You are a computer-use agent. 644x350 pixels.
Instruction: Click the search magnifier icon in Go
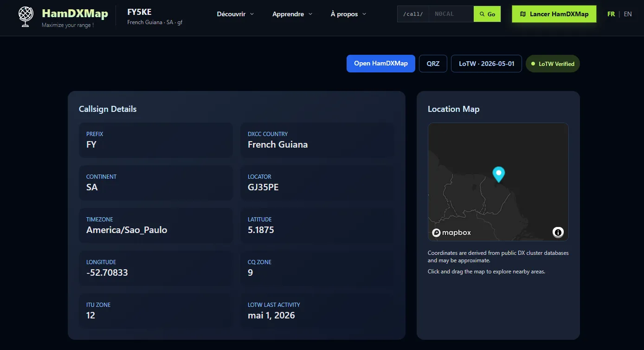[x=482, y=14]
